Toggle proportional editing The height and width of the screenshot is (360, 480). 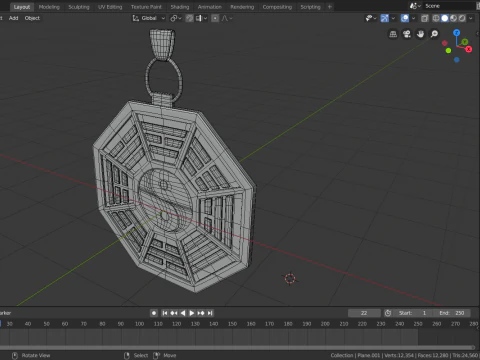coord(215,18)
